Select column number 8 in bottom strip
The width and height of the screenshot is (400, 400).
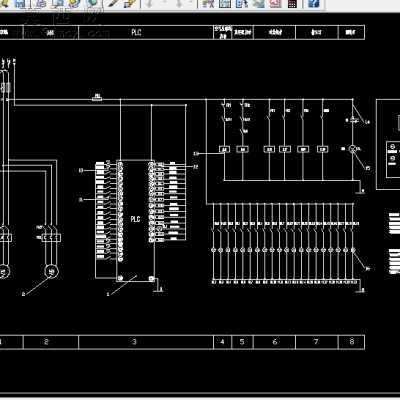pos(352,342)
